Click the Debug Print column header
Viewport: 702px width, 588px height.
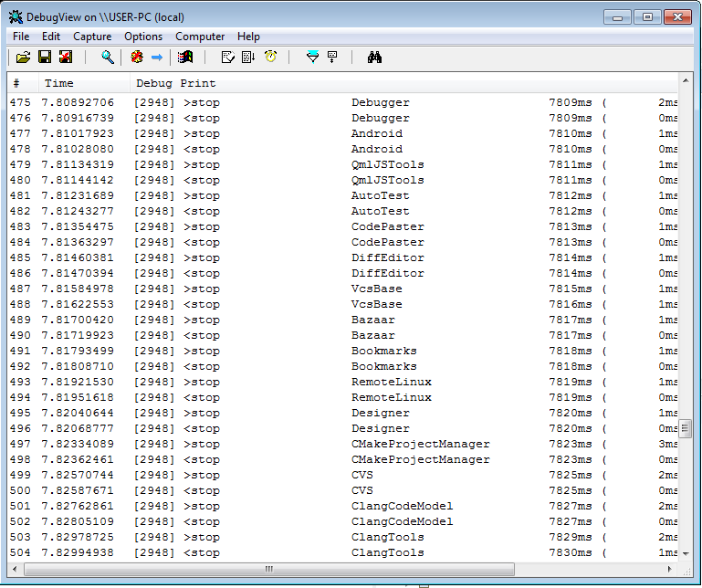coord(175,83)
